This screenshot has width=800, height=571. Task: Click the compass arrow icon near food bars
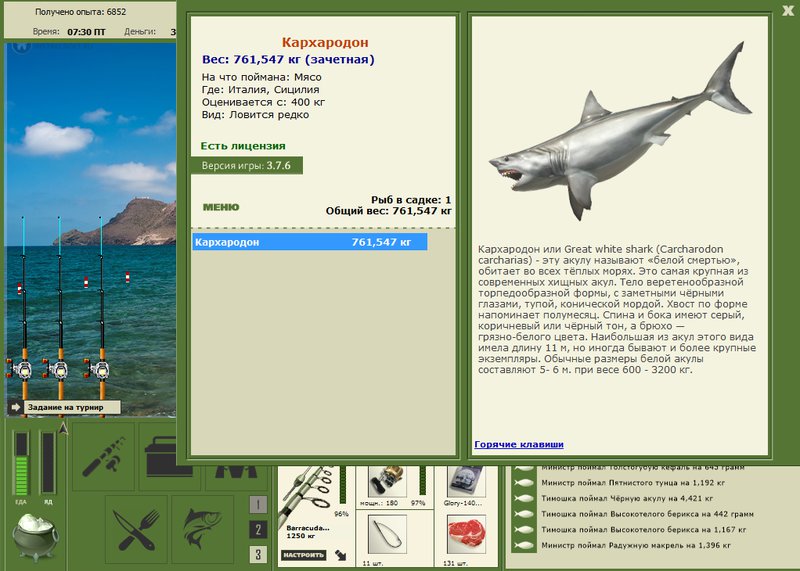point(63,429)
